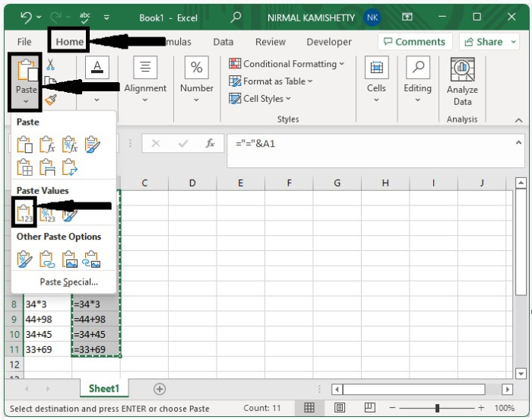The width and height of the screenshot is (532, 420).
Task: Choose Keep Source Formatting paste option
Action: 92,145
